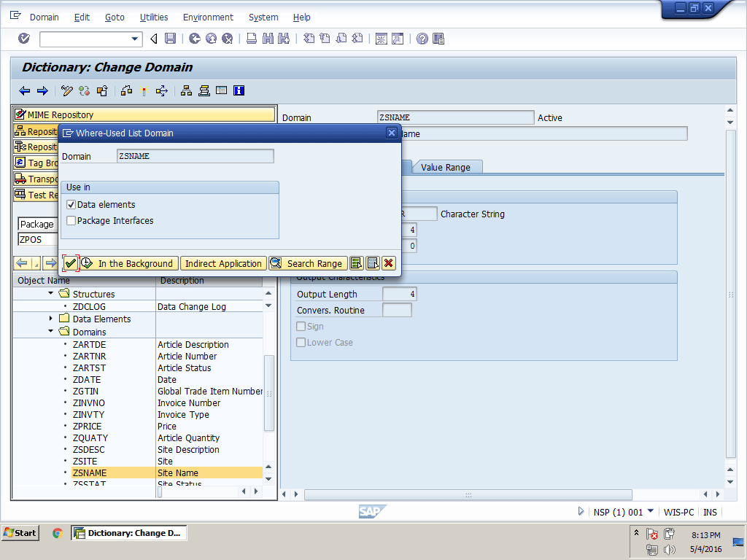
Task: Select ZPRICE domain in the tree
Action: pos(88,427)
